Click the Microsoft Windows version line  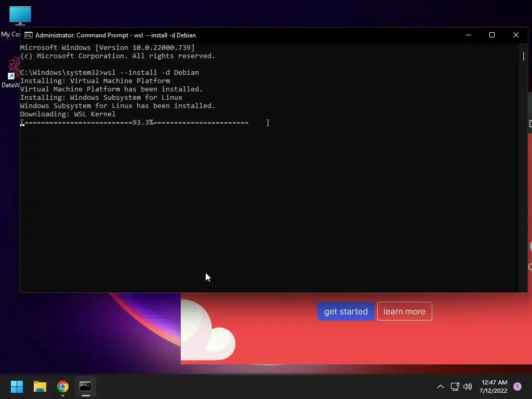pyautogui.click(x=107, y=48)
